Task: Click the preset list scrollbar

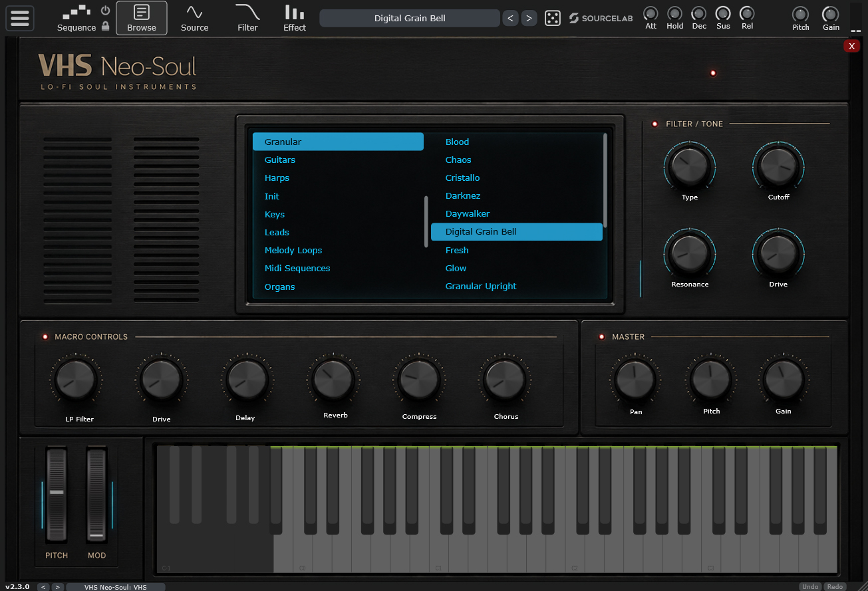Action: tap(605, 180)
